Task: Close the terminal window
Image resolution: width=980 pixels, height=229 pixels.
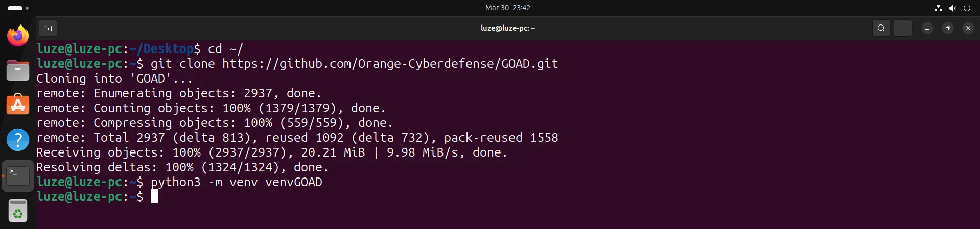Action: pyautogui.click(x=968, y=29)
